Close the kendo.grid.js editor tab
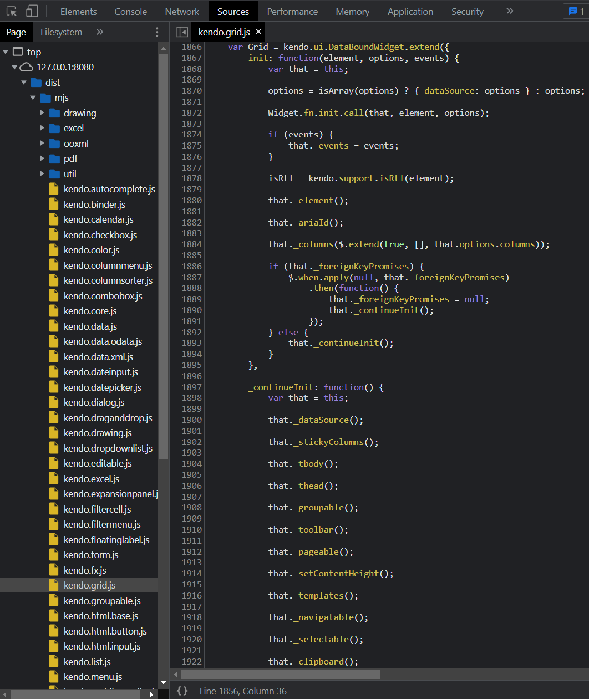The image size is (589, 700). (x=258, y=32)
